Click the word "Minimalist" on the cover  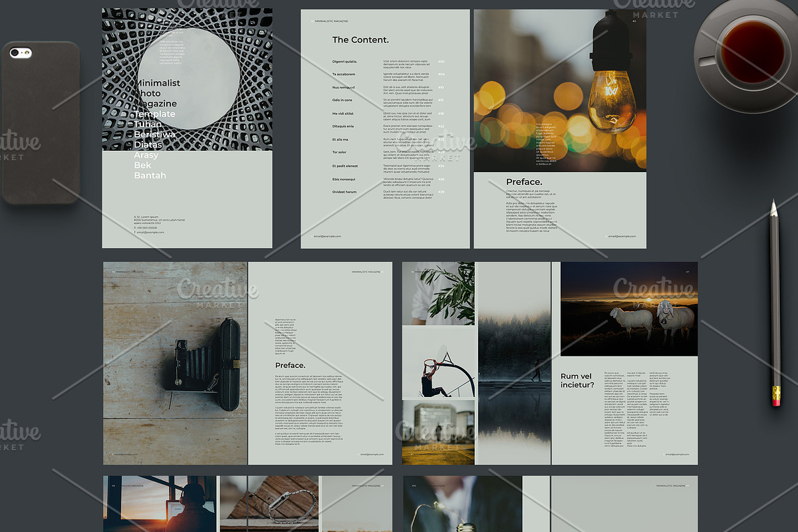158,83
